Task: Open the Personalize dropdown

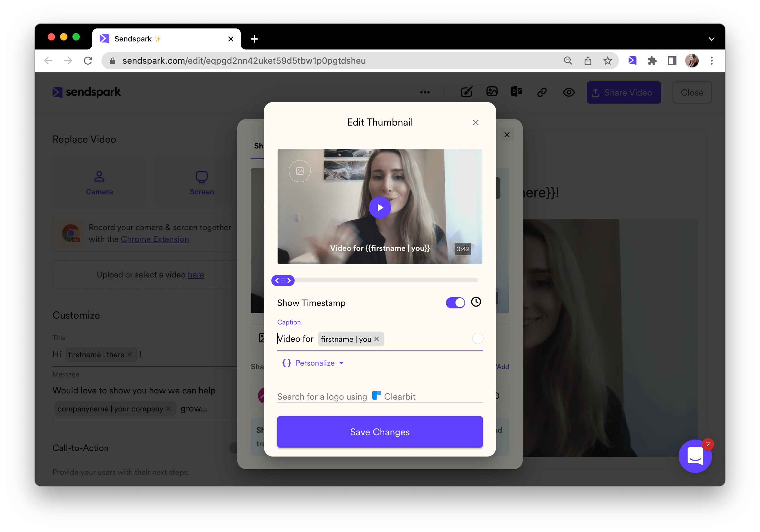Action: [313, 363]
